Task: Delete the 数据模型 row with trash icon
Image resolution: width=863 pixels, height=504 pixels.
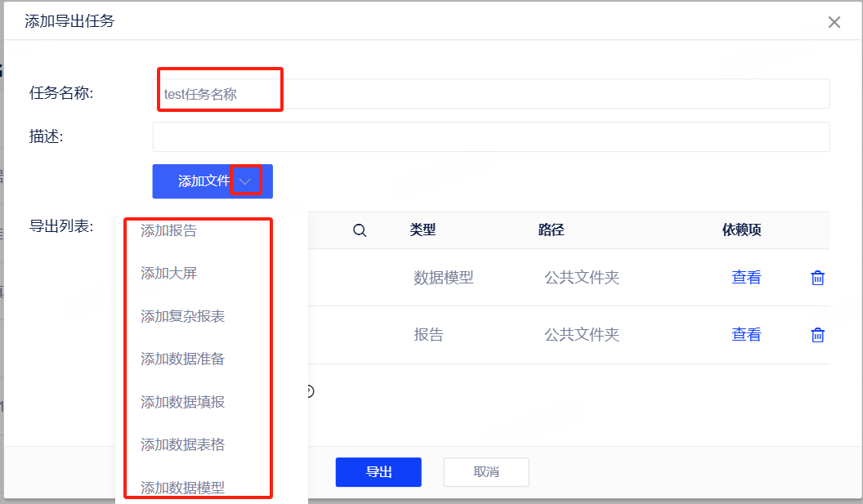Action: pyautogui.click(x=816, y=278)
